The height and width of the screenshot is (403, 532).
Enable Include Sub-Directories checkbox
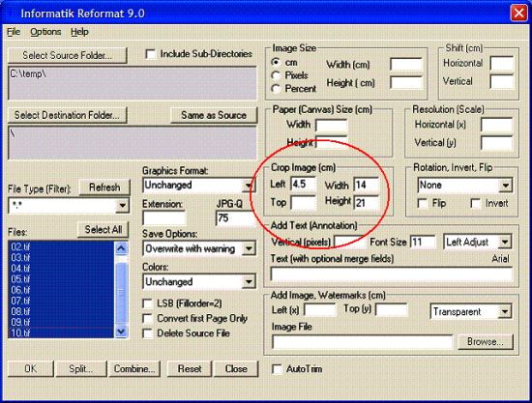click(x=150, y=54)
